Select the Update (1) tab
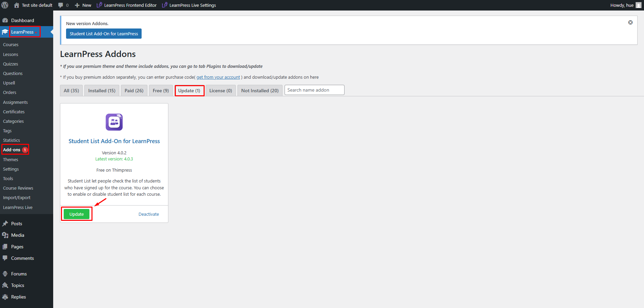Viewport: 644px width, 308px height. [x=189, y=91]
